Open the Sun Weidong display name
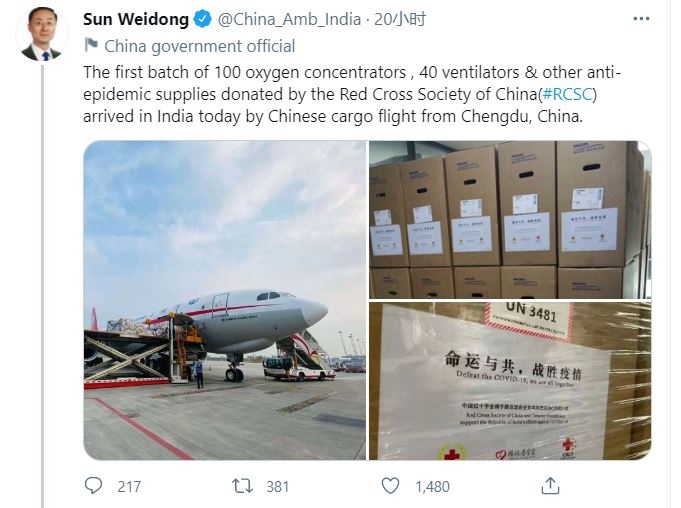The width and height of the screenshot is (681, 508). 136,20
